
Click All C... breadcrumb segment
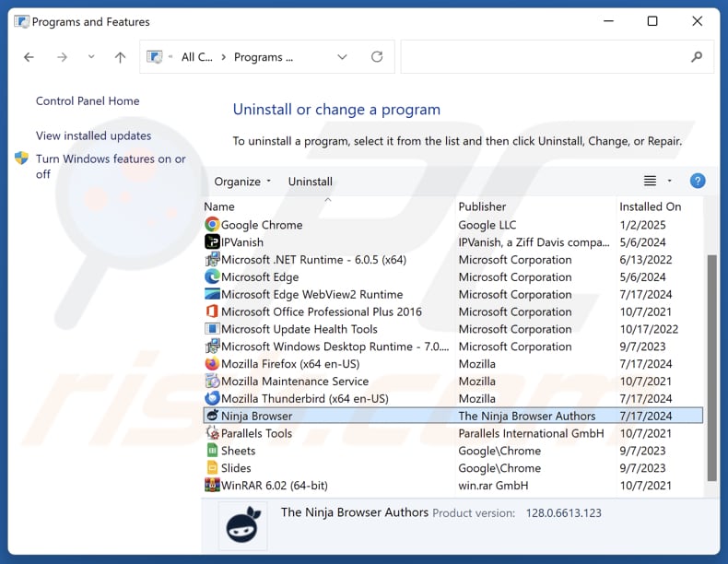click(197, 57)
